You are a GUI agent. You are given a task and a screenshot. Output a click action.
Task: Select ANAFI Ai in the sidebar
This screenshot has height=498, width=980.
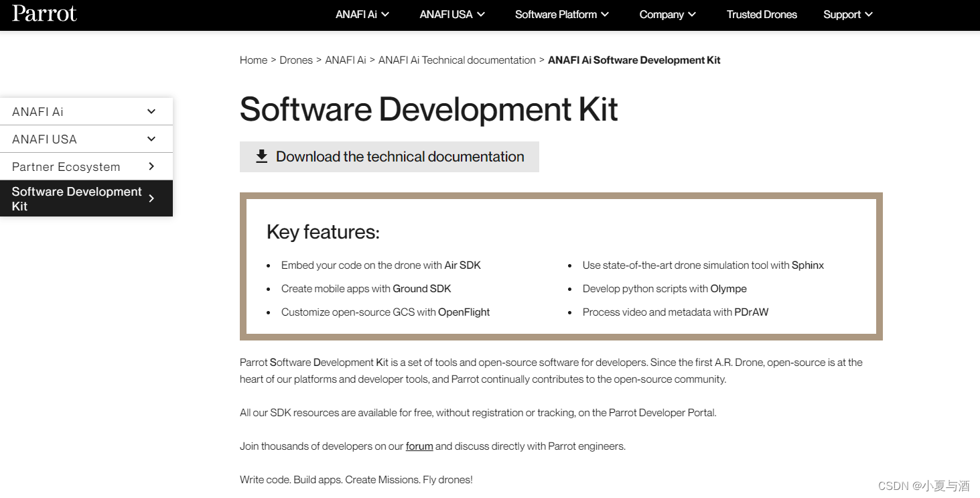point(86,111)
